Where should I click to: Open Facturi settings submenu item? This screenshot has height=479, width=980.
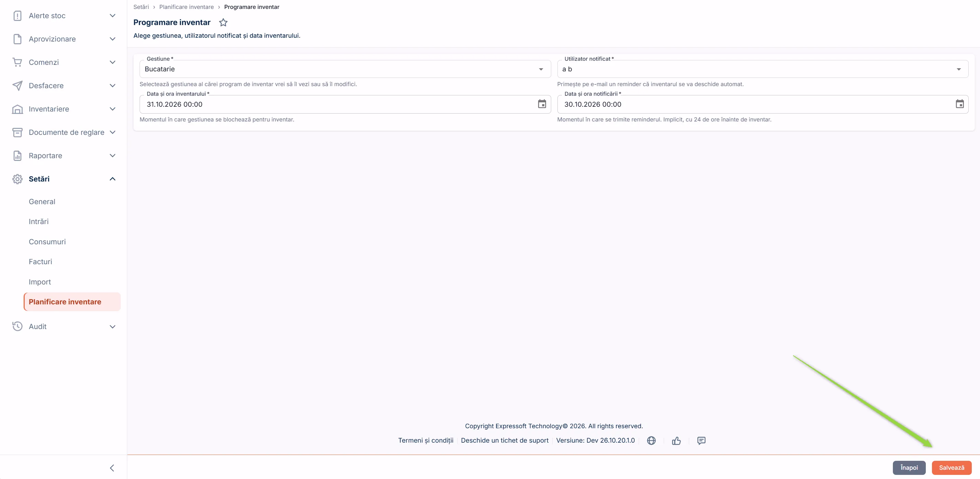click(40, 262)
